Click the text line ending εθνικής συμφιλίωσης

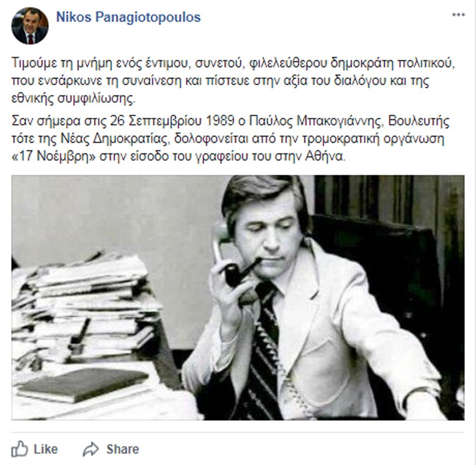(x=74, y=99)
